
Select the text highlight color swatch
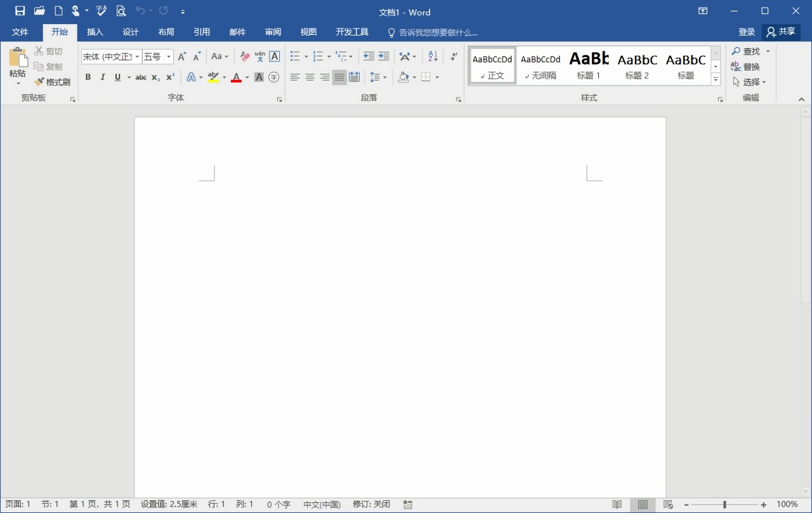[214, 77]
